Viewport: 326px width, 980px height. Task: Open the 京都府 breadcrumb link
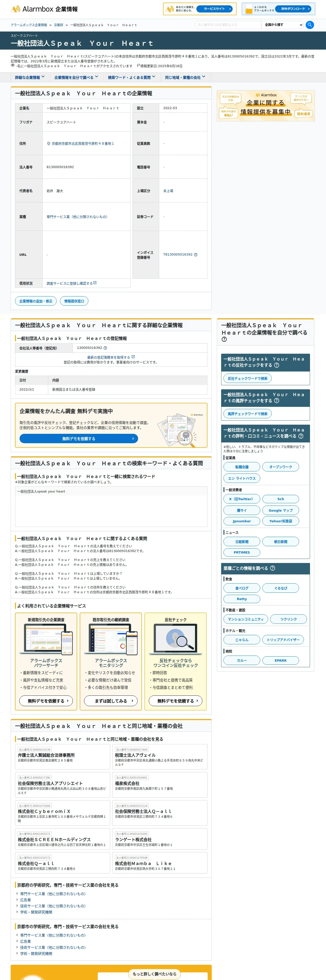coord(58,25)
